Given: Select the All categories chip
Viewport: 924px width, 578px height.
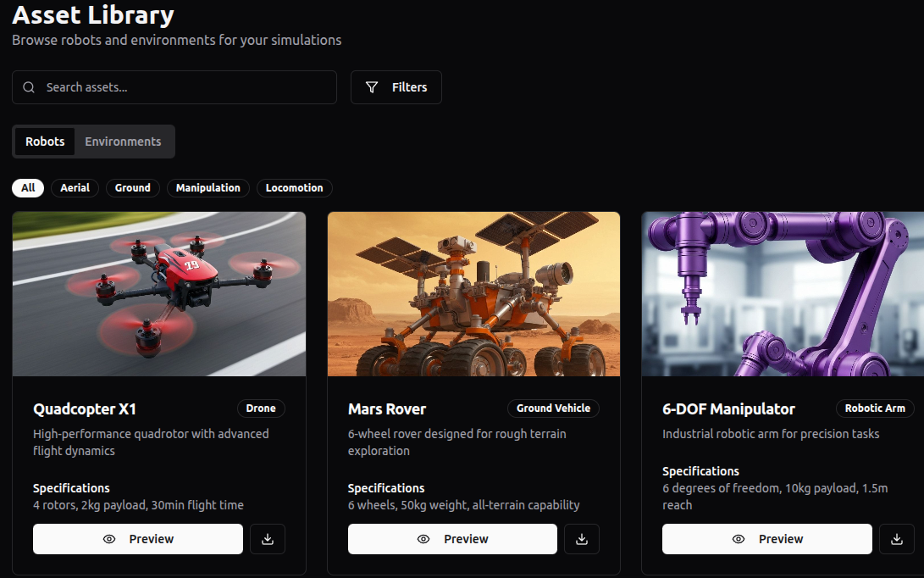Looking at the screenshot, I should [x=28, y=187].
